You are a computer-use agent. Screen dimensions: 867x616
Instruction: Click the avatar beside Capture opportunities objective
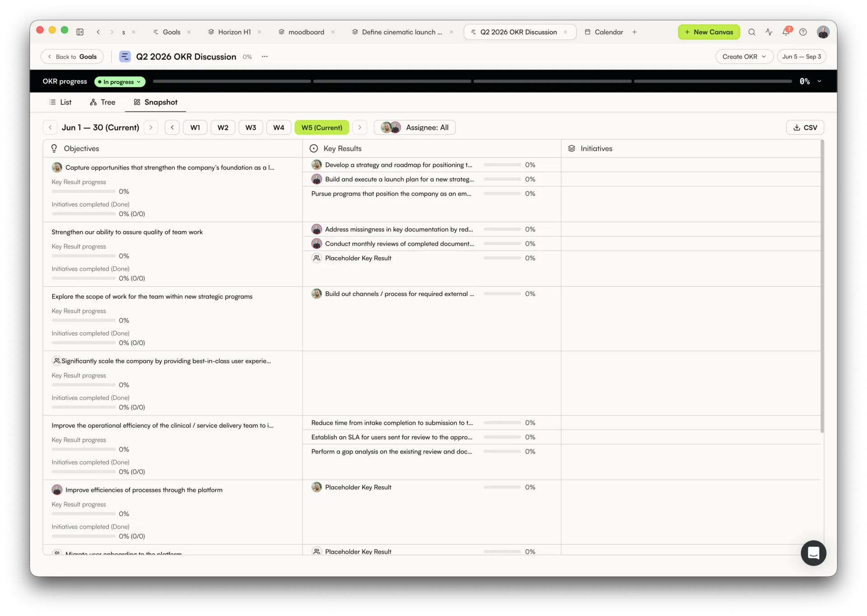(57, 167)
